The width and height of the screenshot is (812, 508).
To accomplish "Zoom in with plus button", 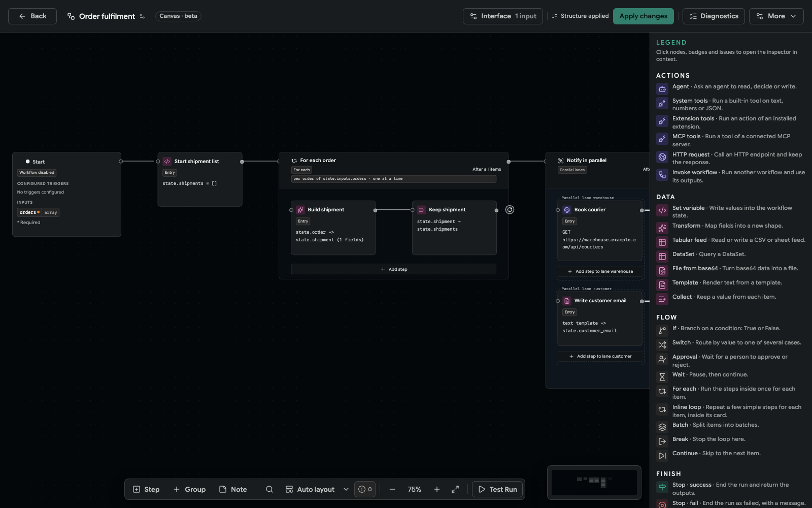I will pos(437,489).
